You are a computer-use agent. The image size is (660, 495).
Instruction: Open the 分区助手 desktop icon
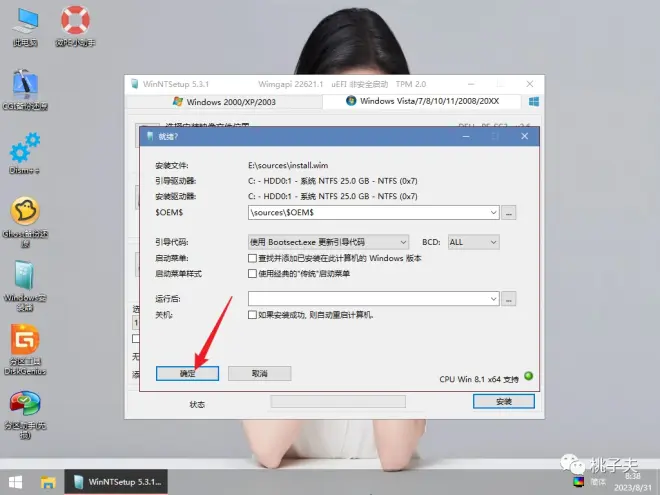click(25, 415)
